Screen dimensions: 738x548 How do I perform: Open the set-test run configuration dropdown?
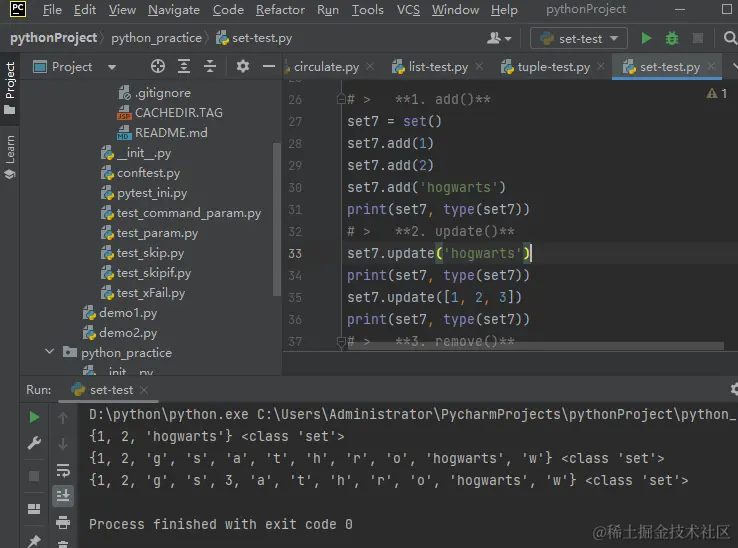click(578, 38)
